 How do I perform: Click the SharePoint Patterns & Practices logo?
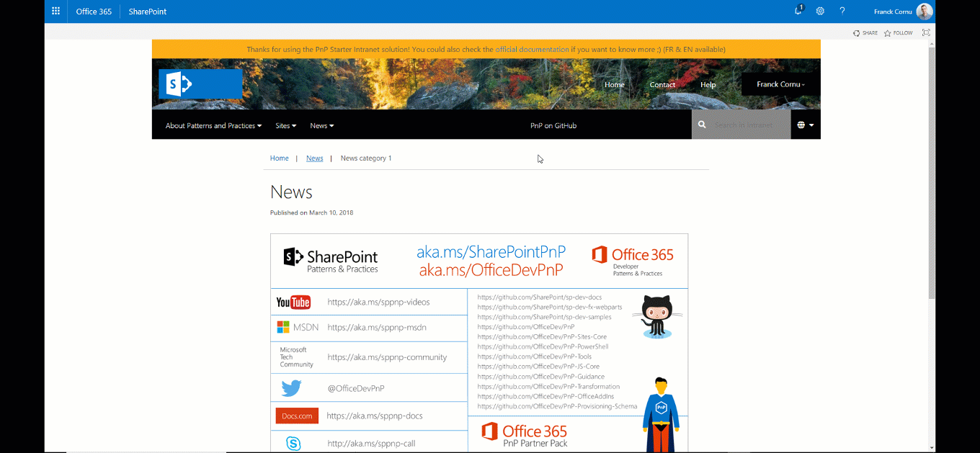click(331, 261)
